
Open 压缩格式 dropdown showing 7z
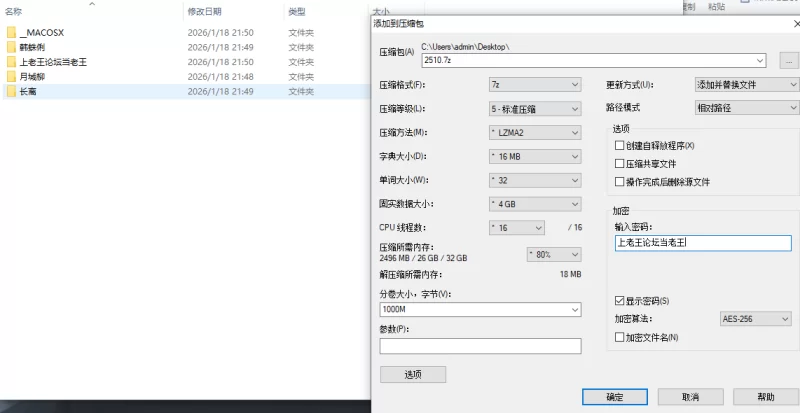pyautogui.click(x=535, y=85)
